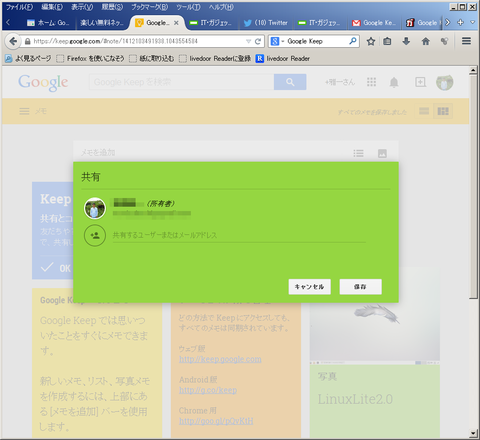Click the 保存 button in share dialog

(361, 287)
